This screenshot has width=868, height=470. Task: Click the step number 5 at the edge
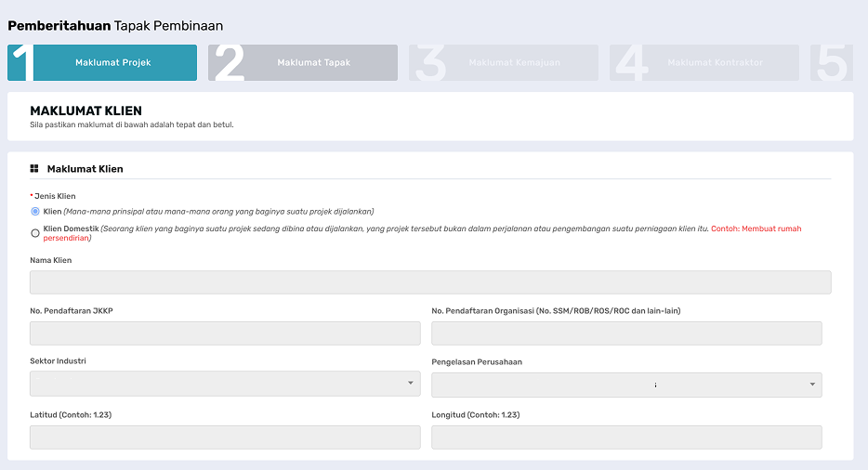pos(832,63)
